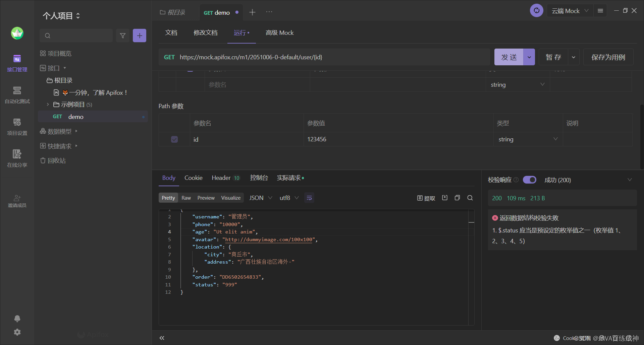
Task: Select the Cookie response tab
Action: [194, 178]
